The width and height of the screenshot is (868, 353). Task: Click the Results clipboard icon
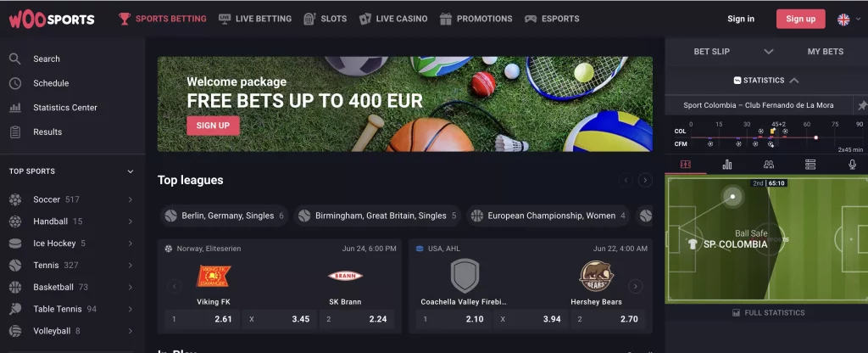(x=15, y=132)
